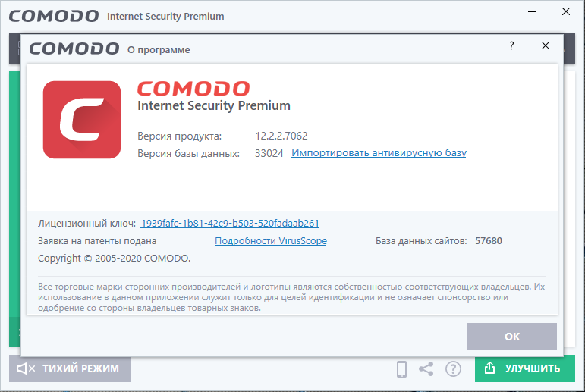Click the COMODO logo in About dialog header
Screen dimensions: 585x392
tap(74, 49)
